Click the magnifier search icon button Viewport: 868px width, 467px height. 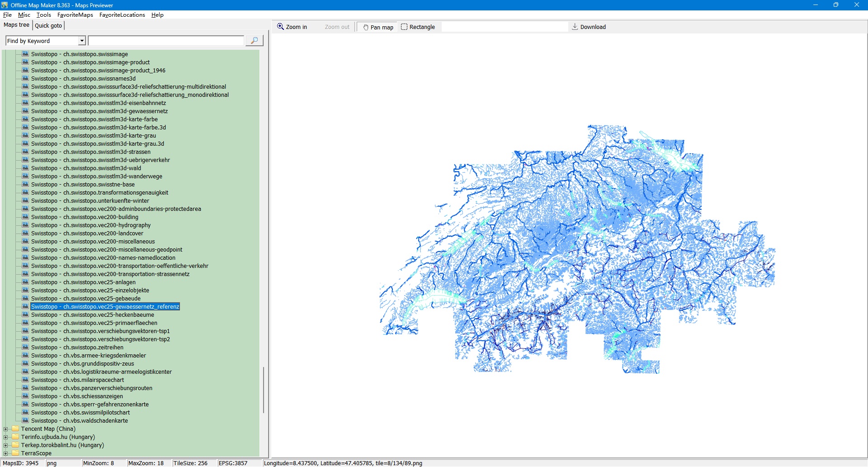click(254, 41)
